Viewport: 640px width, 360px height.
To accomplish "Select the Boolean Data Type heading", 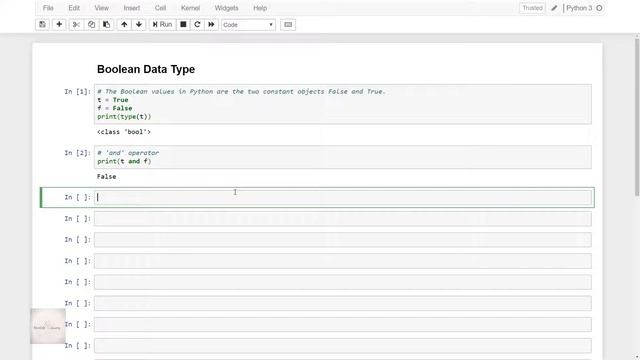I will (x=146, y=69).
